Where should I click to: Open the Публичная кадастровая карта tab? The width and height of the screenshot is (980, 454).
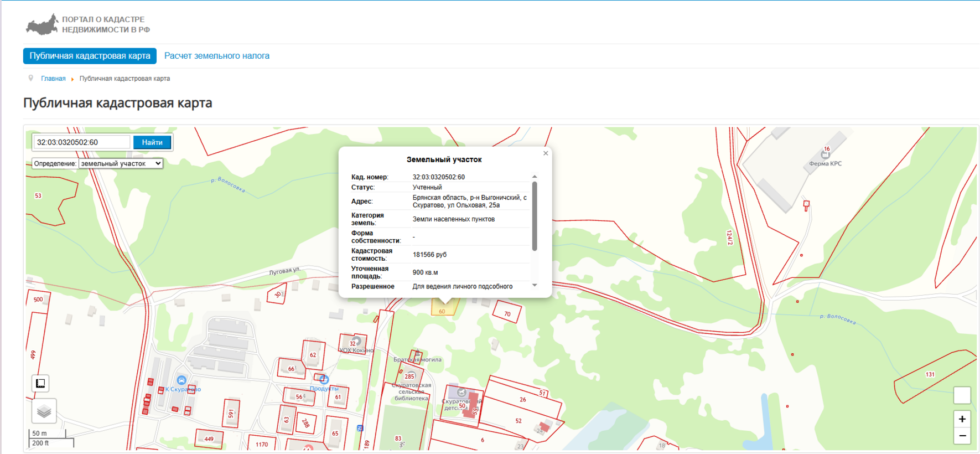[x=90, y=56]
